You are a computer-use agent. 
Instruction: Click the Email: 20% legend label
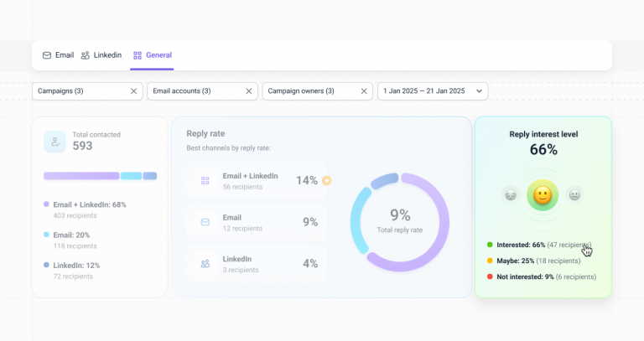pyautogui.click(x=71, y=235)
